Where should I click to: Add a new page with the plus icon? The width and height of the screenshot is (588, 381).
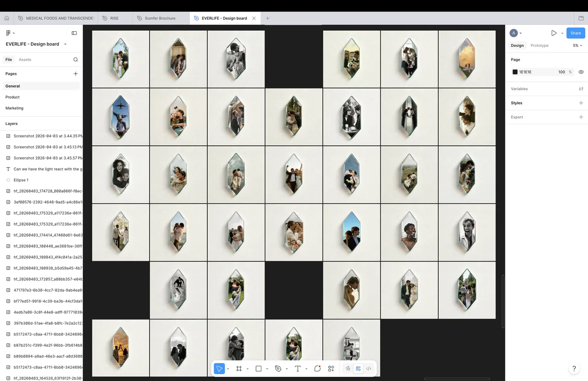click(76, 74)
